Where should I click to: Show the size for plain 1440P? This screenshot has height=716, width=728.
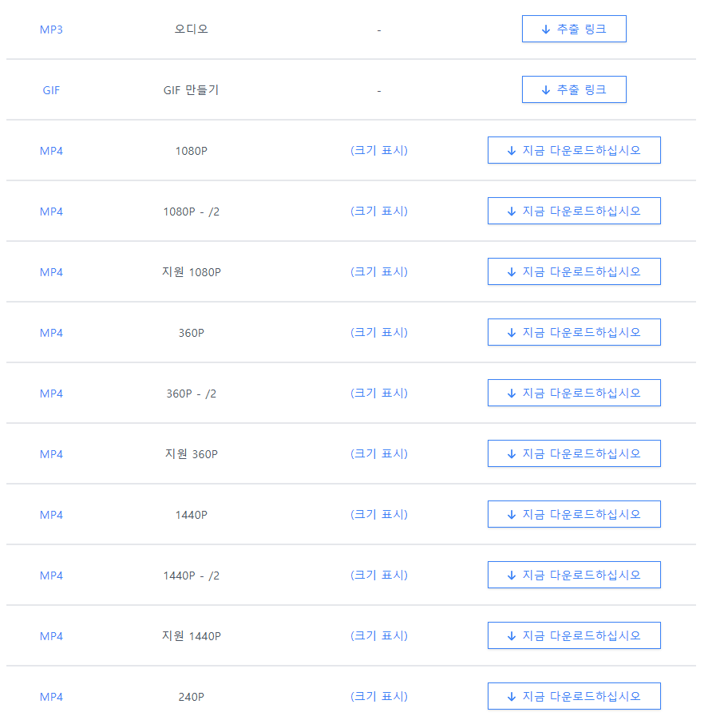tap(379, 515)
